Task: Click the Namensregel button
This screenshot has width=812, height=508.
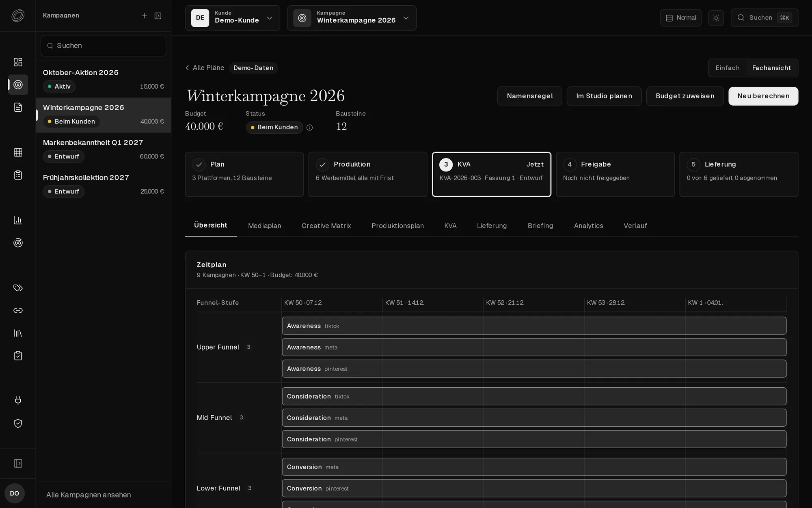Action: click(x=530, y=96)
